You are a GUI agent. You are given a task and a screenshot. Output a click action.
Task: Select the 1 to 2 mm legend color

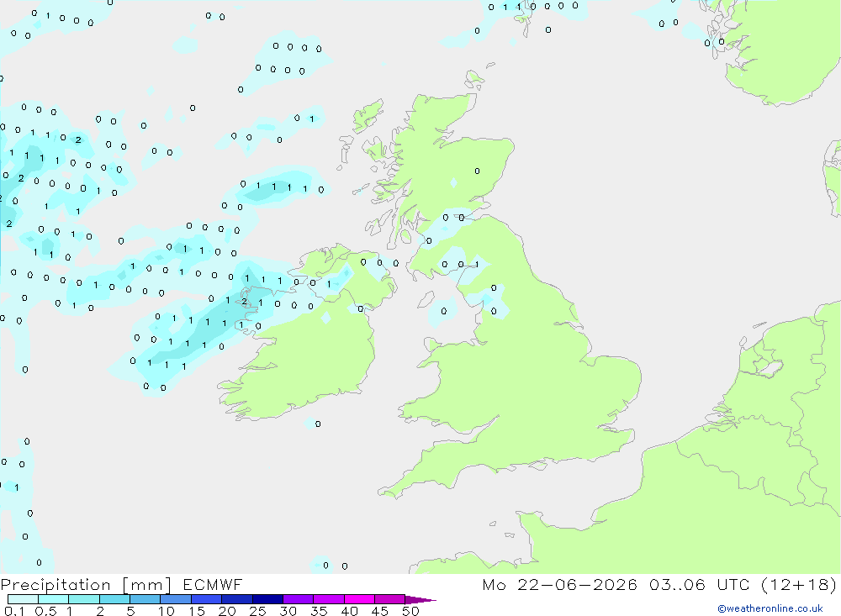pyautogui.click(x=84, y=599)
